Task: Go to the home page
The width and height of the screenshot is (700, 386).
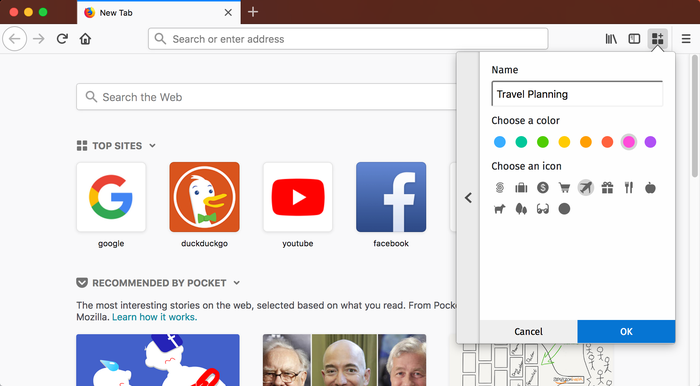Action: [x=85, y=39]
